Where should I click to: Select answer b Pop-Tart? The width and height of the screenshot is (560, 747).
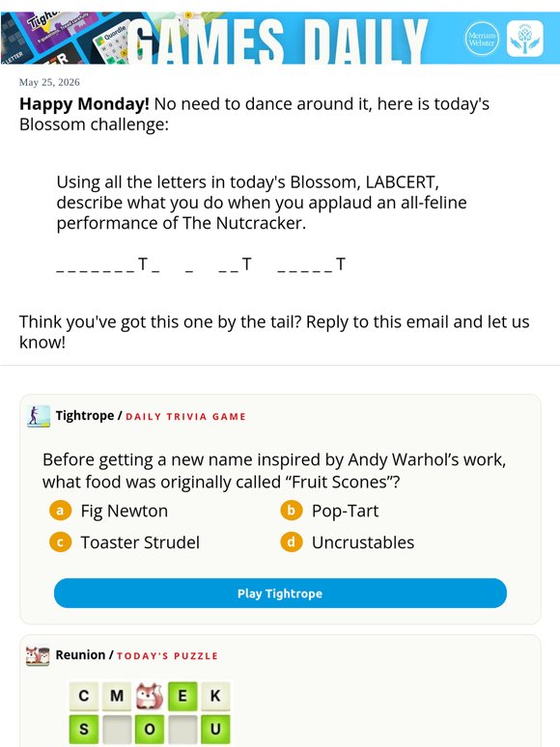329,511
